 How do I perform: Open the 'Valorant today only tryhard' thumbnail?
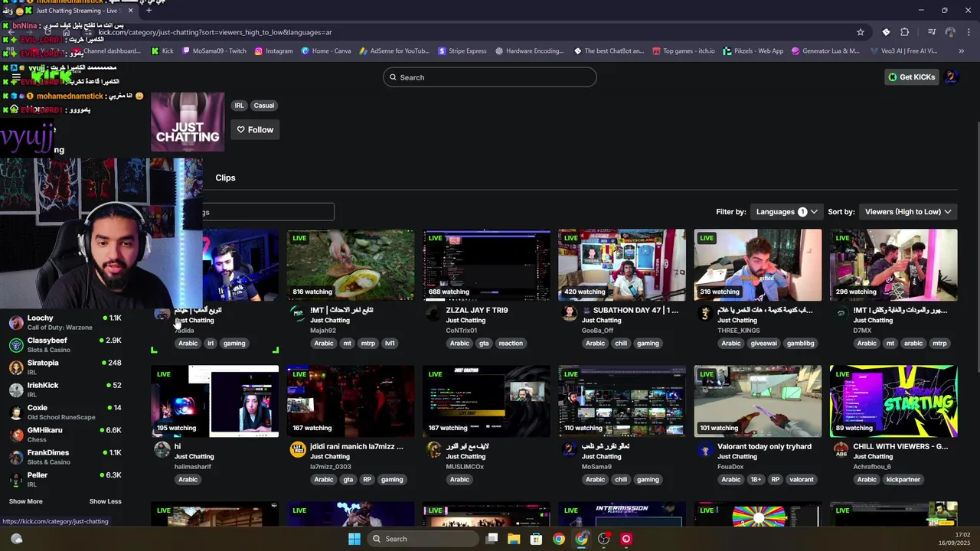pos(758,401)
